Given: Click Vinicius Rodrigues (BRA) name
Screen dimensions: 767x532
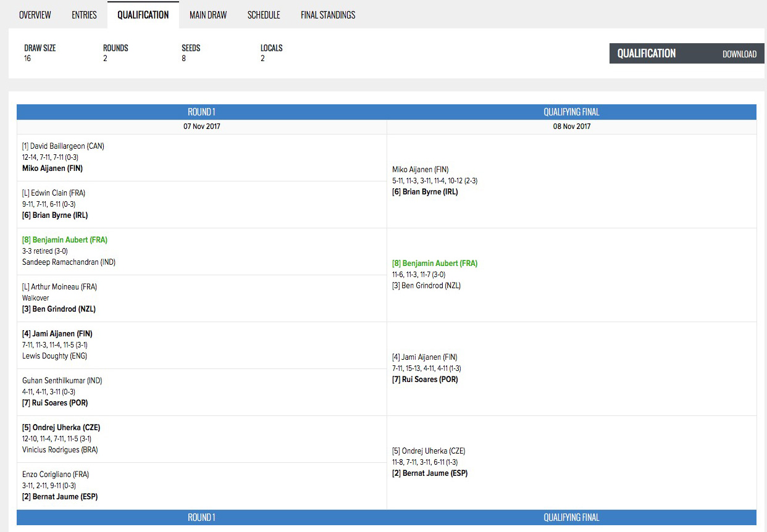Looking at the screenshot, I should coord(60,450).
